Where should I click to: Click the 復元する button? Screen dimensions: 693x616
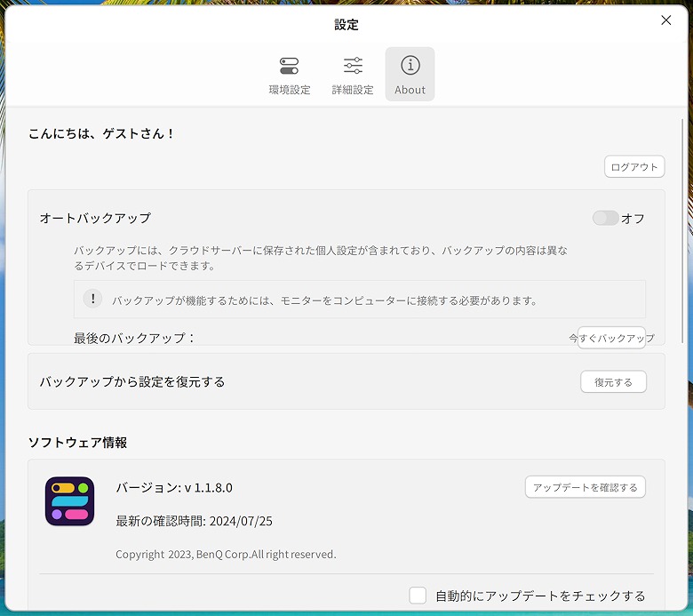[x=613, y=382]
